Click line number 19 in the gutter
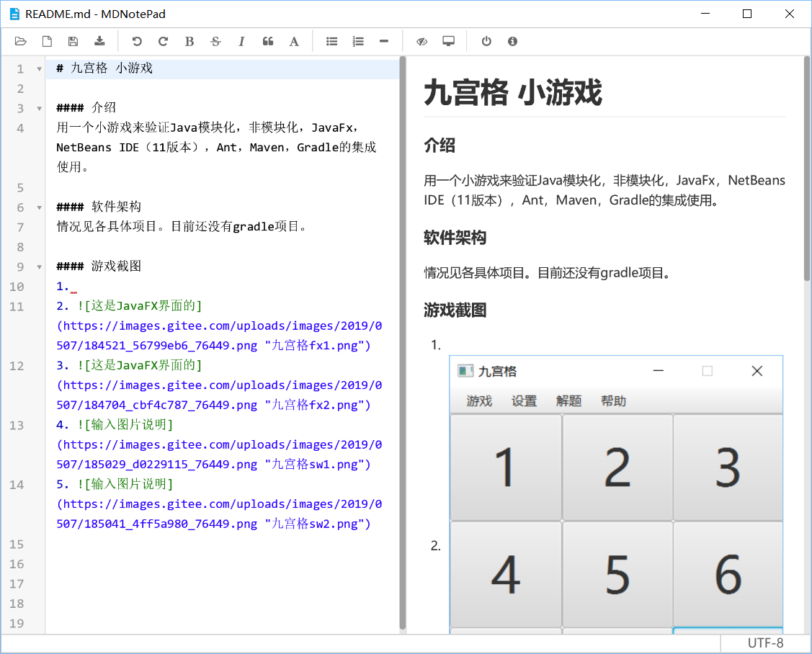Screen dimensions: 812x654 (x=17, y=624)
